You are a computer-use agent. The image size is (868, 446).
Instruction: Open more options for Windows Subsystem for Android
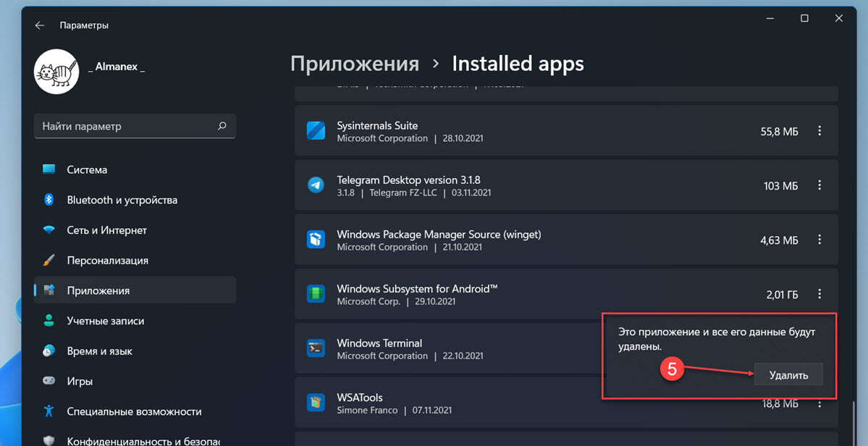(819, 295)
